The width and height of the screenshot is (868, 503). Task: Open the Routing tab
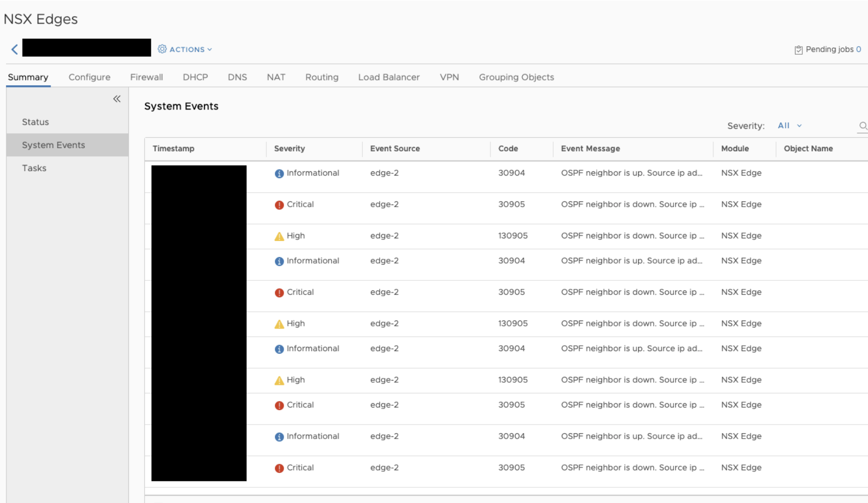point(322,77)
